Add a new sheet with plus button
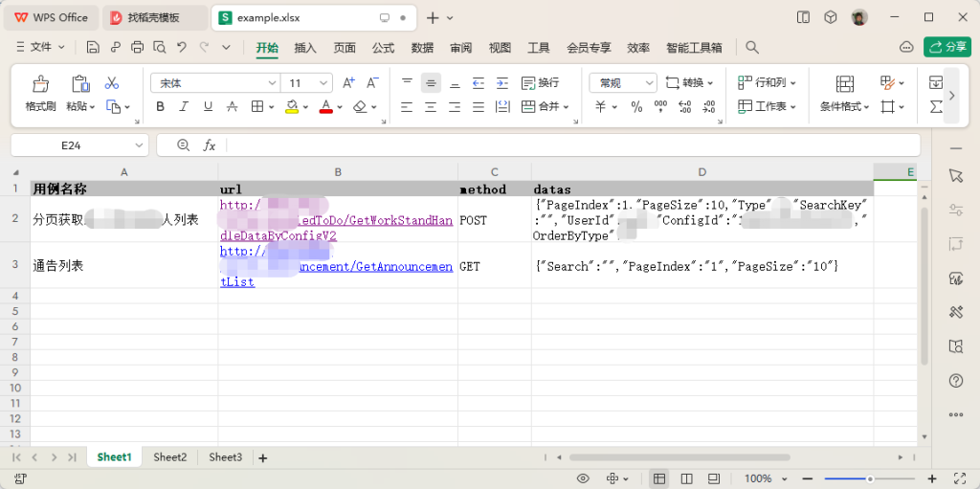 point(263,458)
